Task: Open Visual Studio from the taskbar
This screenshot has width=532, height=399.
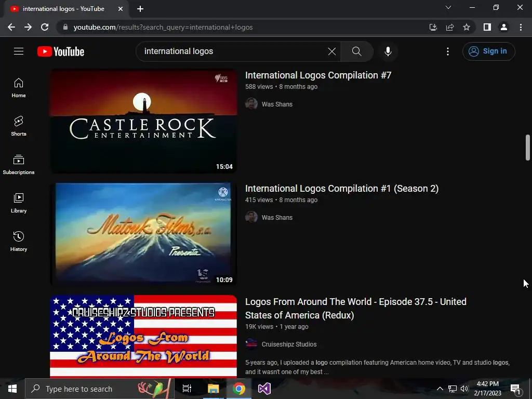Action: 264,389
